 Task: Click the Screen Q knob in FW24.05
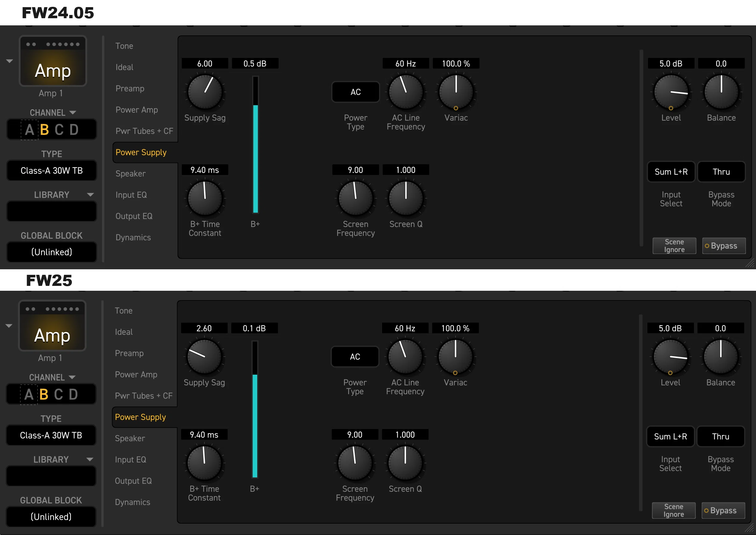pyautogui.click(x=406, y=198)
